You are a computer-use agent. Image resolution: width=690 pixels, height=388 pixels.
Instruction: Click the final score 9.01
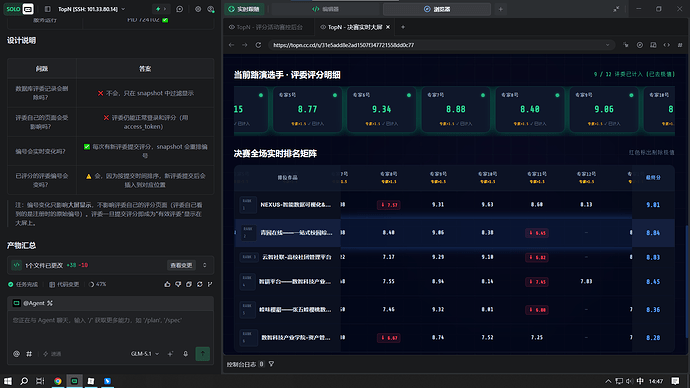653,205
